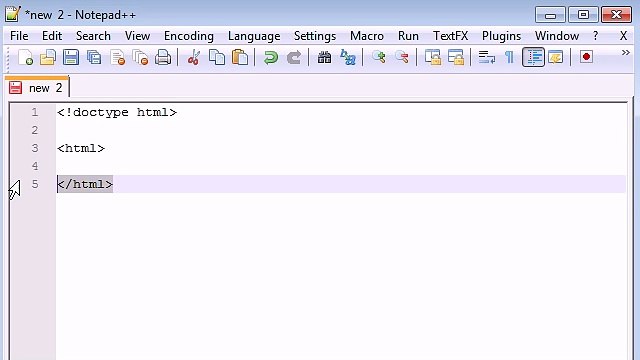Maximize the Notepad++ window
640x360 pixels.
583,15
